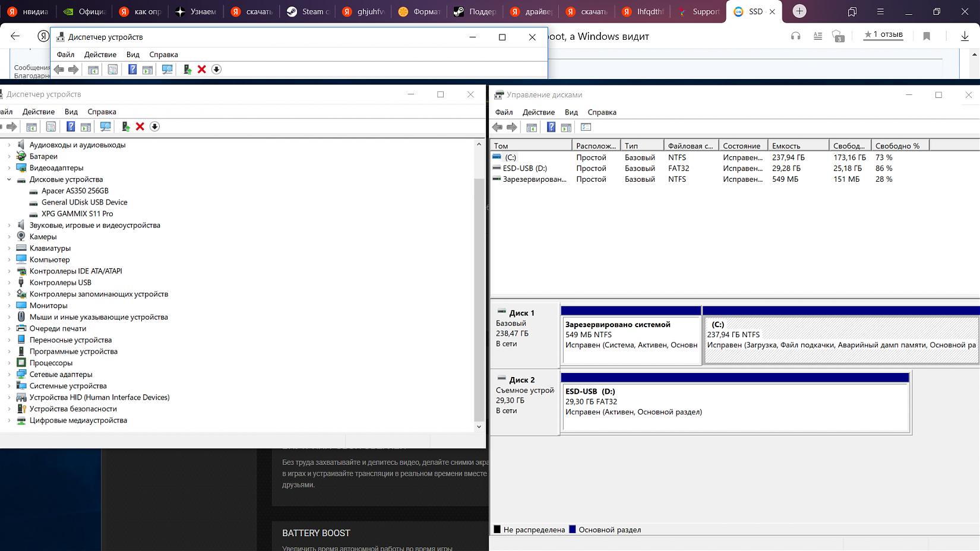Click the blue Help icon in Disk Management toolbar

(551, 127)
